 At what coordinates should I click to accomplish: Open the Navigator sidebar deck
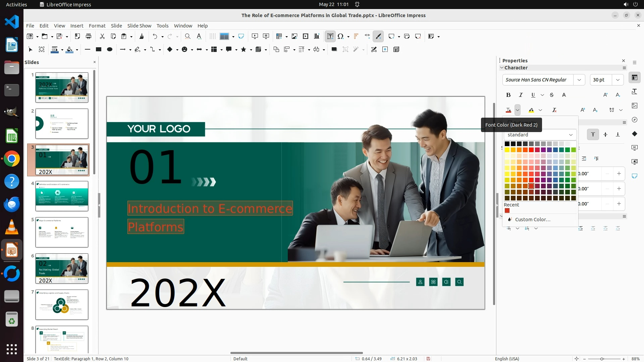pyautogui.click(x=634, y=120)
